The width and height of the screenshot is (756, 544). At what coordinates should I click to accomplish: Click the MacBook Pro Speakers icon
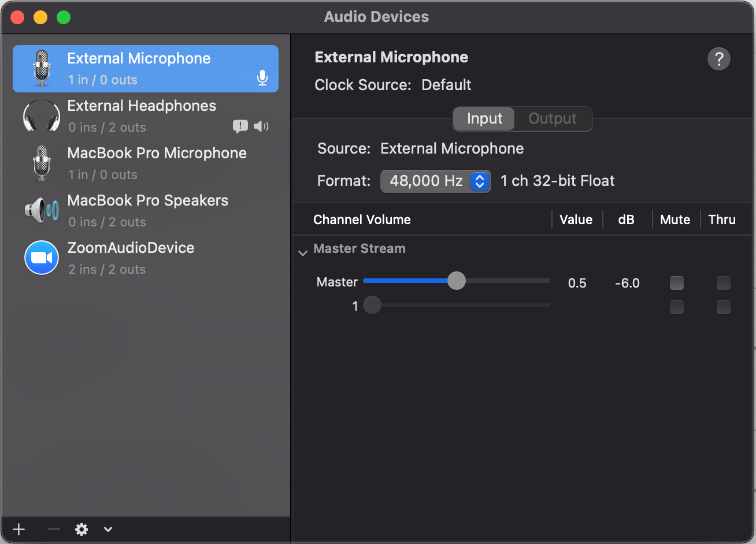(x=41, y=210)
